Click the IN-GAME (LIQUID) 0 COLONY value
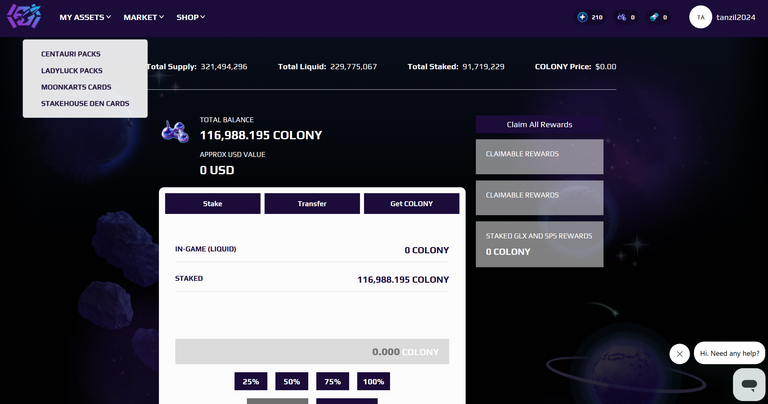 pyautogui.click(x=427, y=250)
